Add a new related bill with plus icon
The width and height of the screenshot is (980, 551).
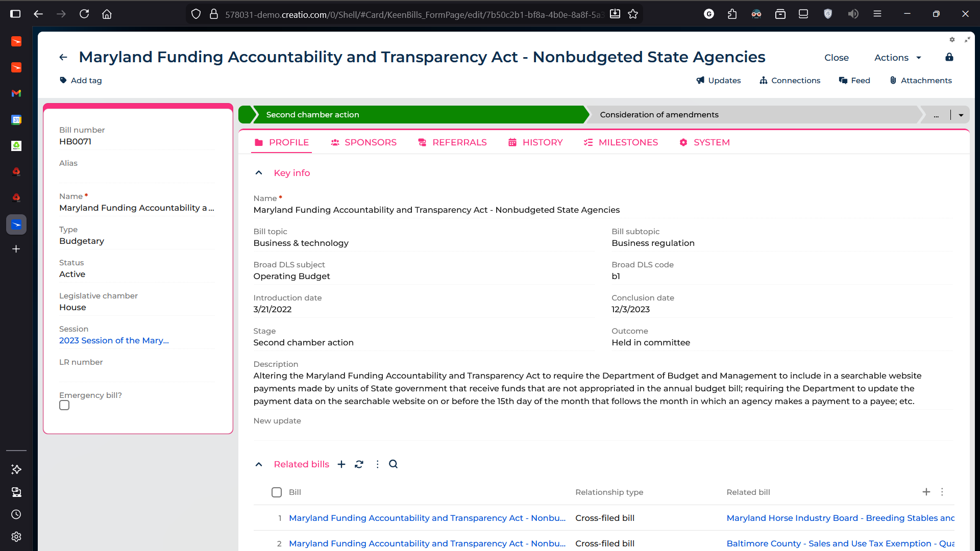[x=341, y=464]
